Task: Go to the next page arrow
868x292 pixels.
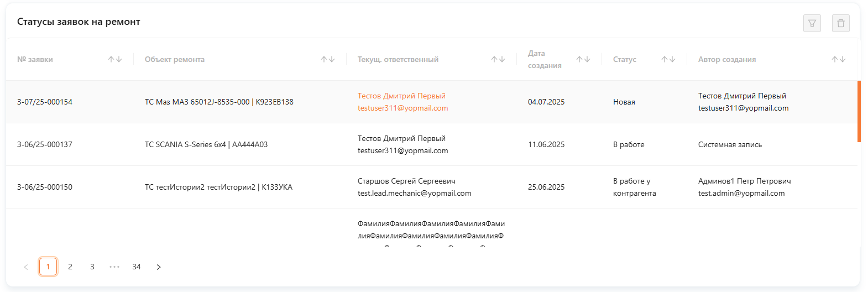Action: click(159, 267)
